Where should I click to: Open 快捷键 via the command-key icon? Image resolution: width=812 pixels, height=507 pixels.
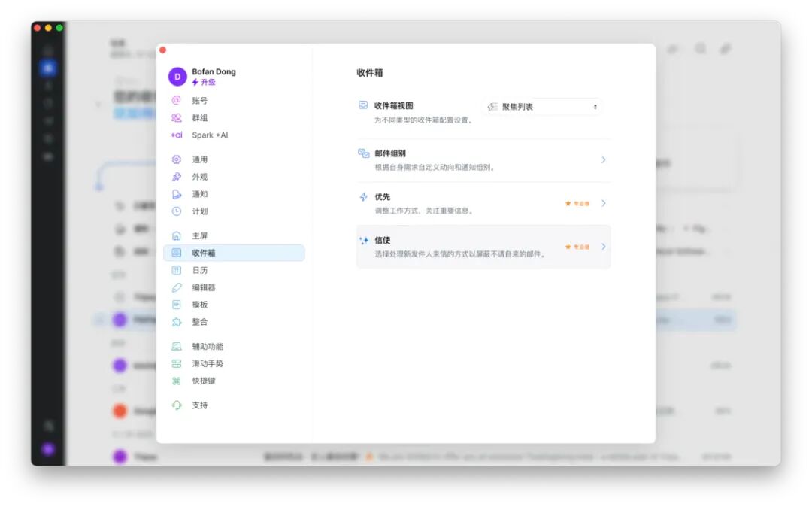[x=177, y=381]
